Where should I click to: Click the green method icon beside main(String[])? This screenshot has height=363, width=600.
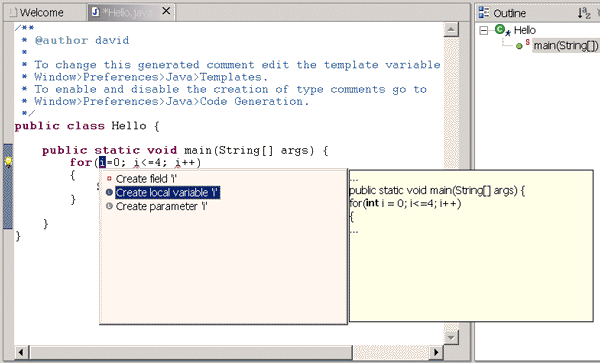tap(519, 46)
